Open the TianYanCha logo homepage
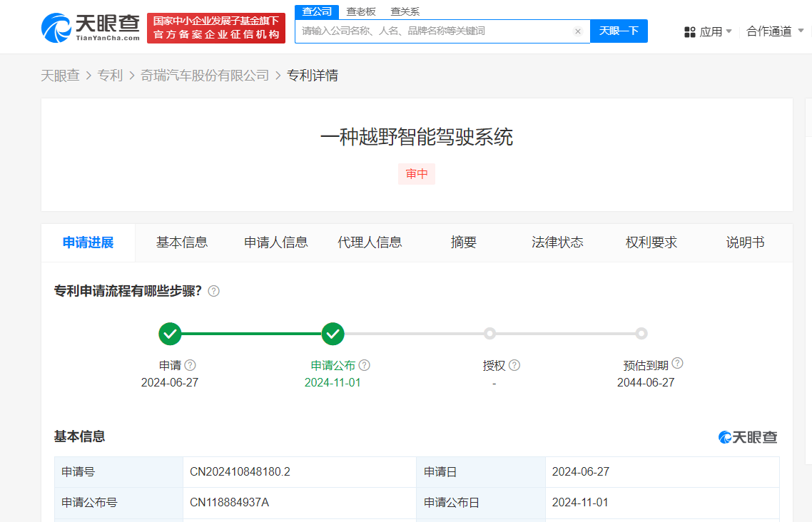Screen dimensions: 812x522 90,28
